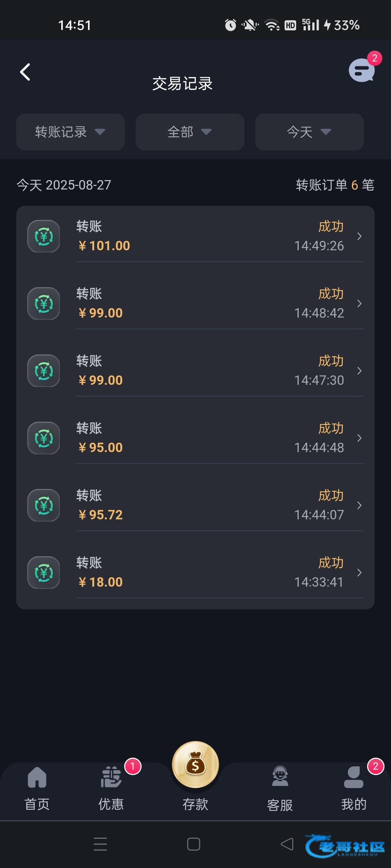391x868 pixels.
Task: Expand details chevron for 14:48:42 transfer
Action: 359,304
